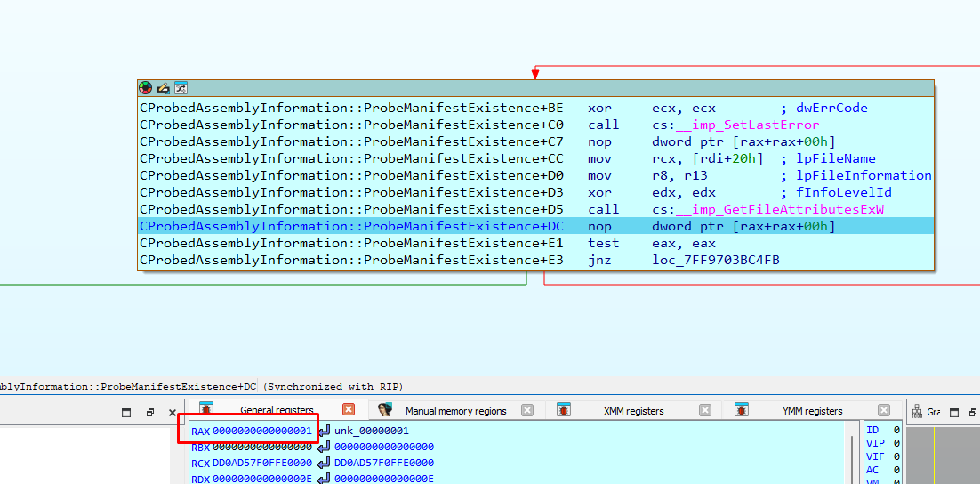Click the bug icon on YMM registers tab
Image resolution: width=980 pixels, height=484 pixels.
[x=742, y=410]
